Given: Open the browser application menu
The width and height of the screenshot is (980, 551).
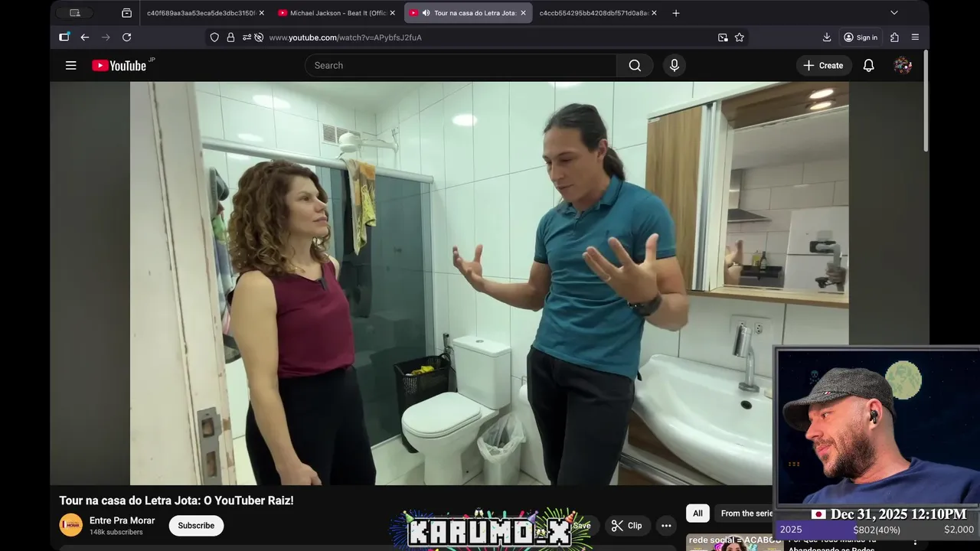Looking at the screenshot, I should pos(915,37).
